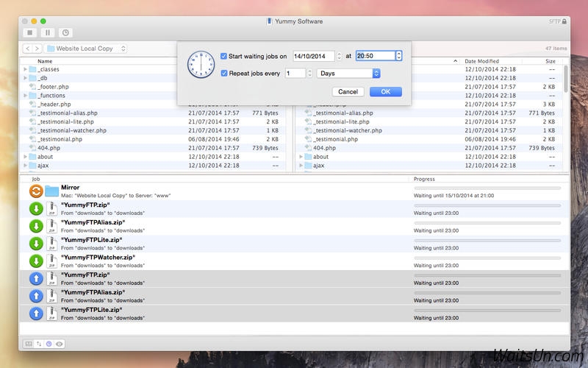The image size is (588, 368).
Task: Click upload arrow icon for YummyFTPLite.zip
Action: click(35, 314)
